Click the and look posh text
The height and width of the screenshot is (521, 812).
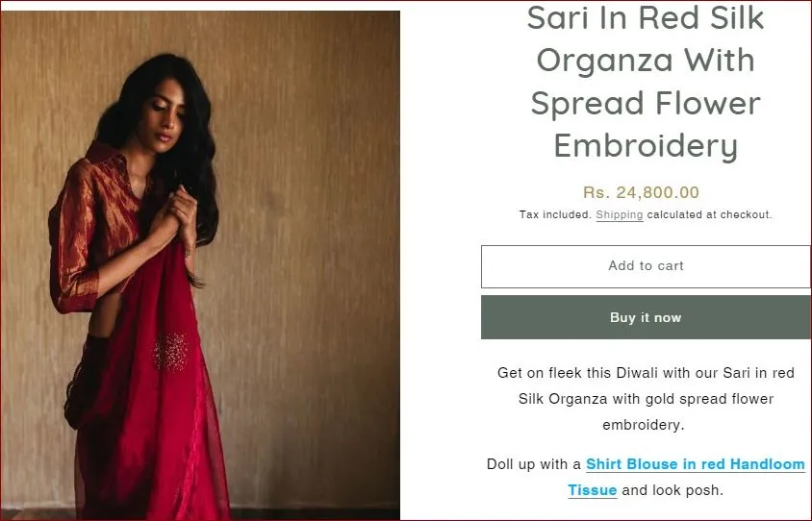(672, 490)
